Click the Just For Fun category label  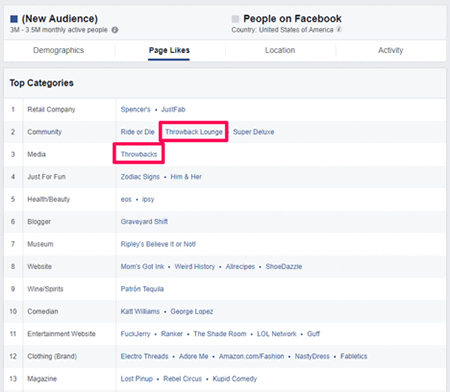[x=46, y=177]
